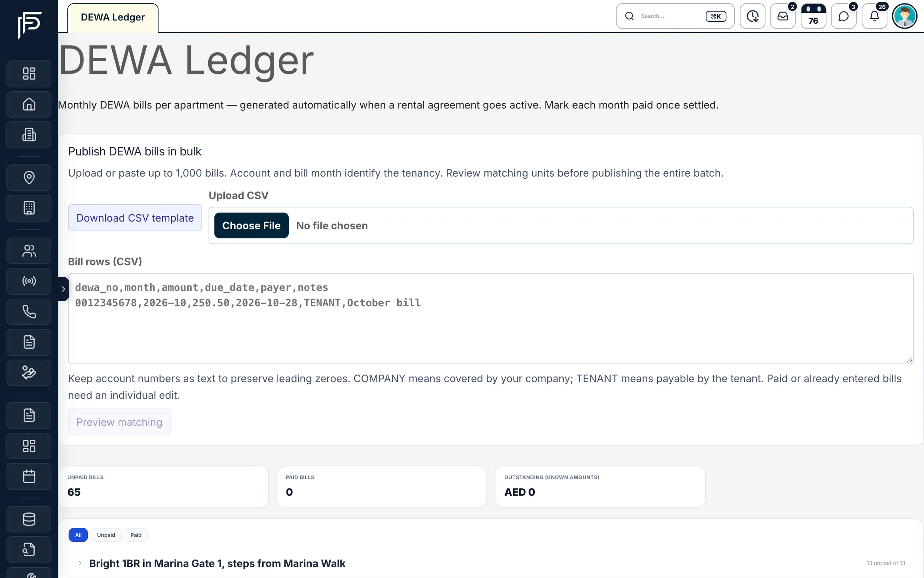Click the 13 unpaid of 13 text

click(886, 563)
